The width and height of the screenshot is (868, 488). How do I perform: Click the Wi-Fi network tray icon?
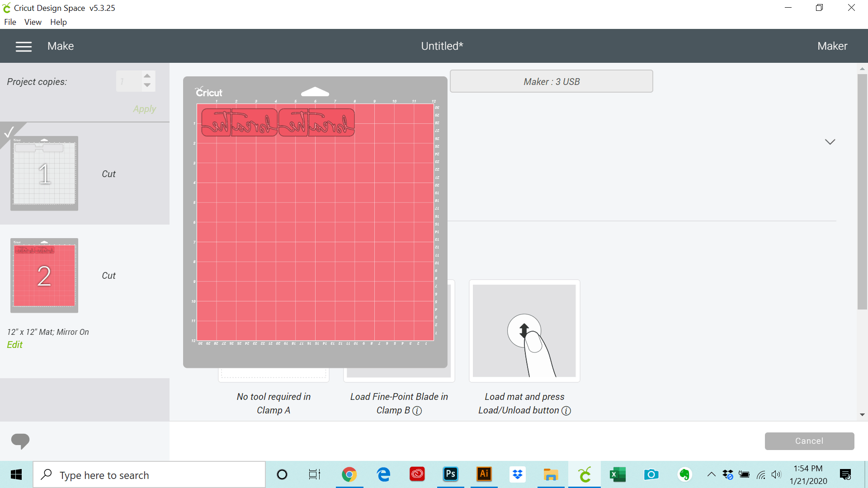point(761,475)
